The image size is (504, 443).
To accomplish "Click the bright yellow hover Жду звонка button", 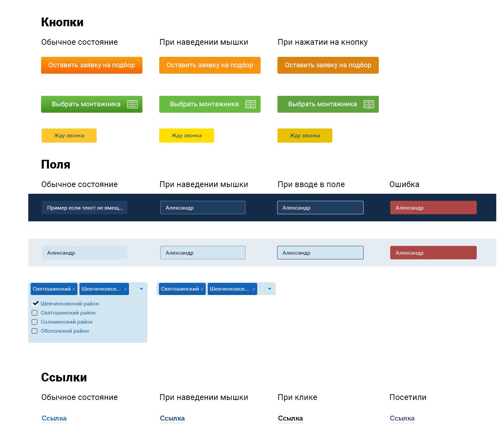I will (x=187, y=136).
